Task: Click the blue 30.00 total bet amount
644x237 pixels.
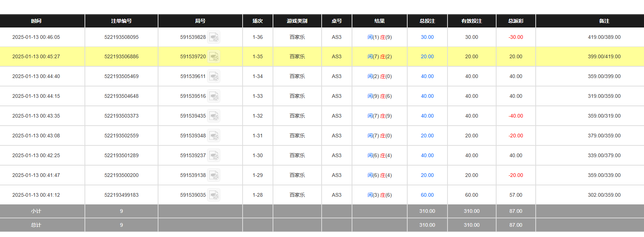Action: point(427,37)
